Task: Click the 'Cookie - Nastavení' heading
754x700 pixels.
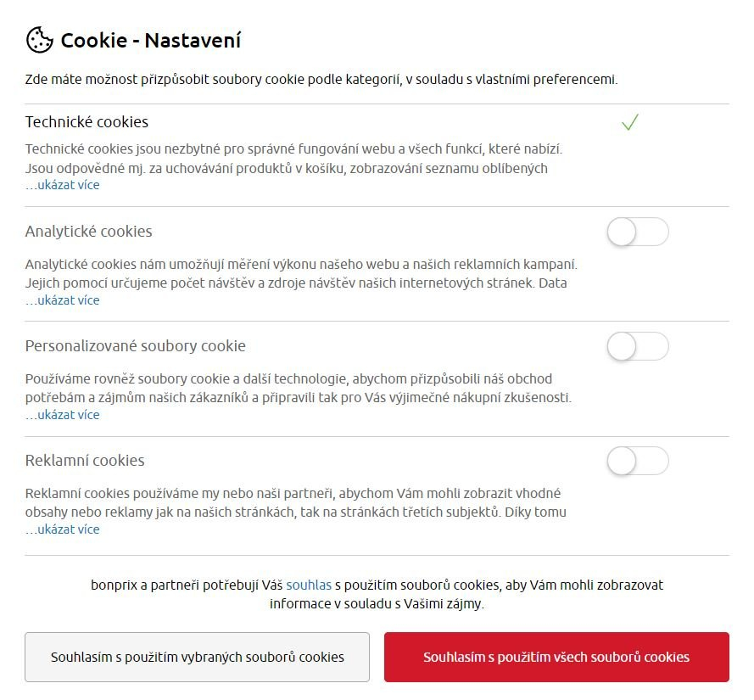Action: [x=151, y=40]
